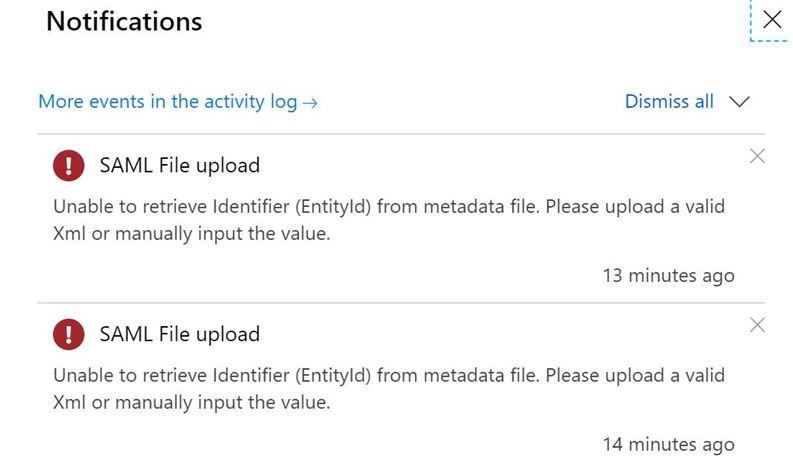Select message text of the 13 minutes ago notification
The height and width of the screenshot is (467, 793).
(389, 220)
